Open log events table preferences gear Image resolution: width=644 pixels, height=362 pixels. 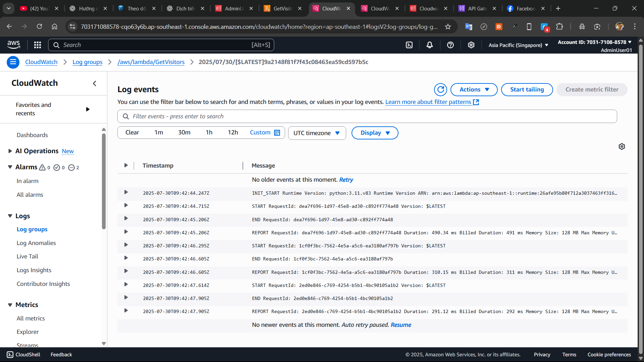[x=622, y=146]
